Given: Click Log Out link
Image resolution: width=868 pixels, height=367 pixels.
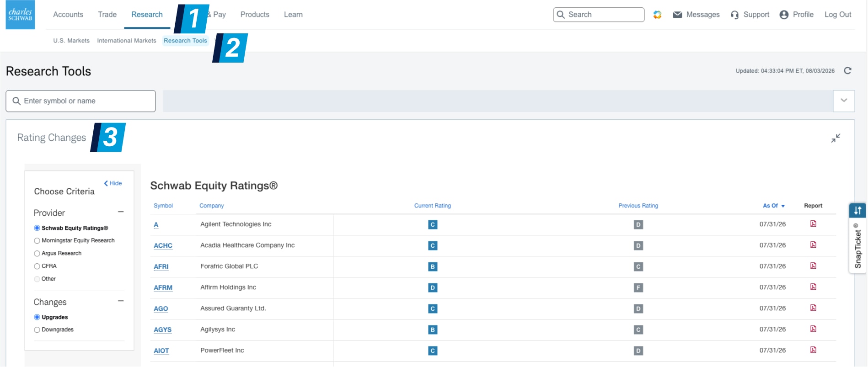Looking at the screenshot, I should [838, 15].
